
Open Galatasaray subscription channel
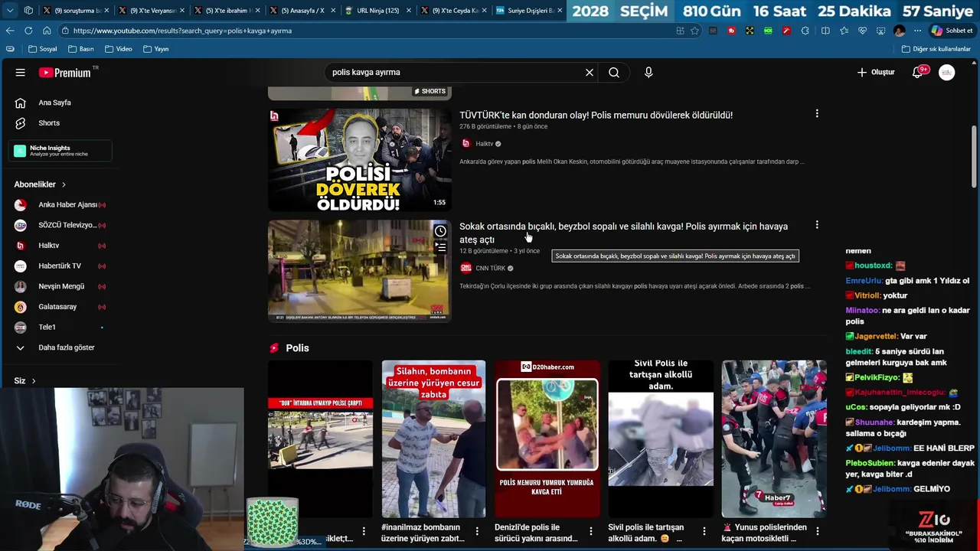pos(61,307)
